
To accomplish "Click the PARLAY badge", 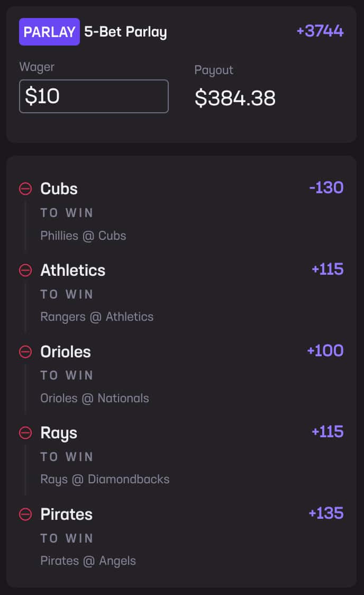I will 49,31.
